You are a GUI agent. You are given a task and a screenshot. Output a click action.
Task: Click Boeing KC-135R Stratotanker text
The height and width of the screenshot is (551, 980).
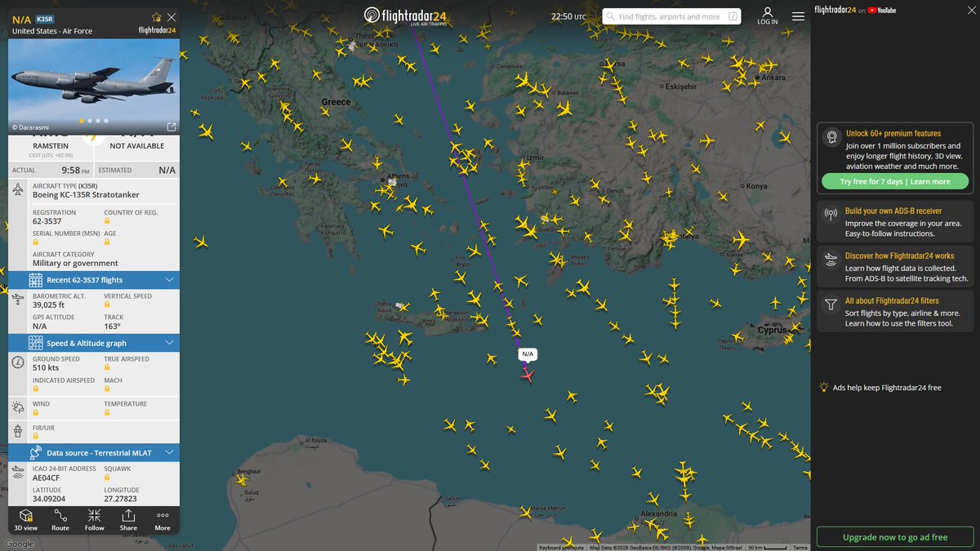(x=86, y=194)
